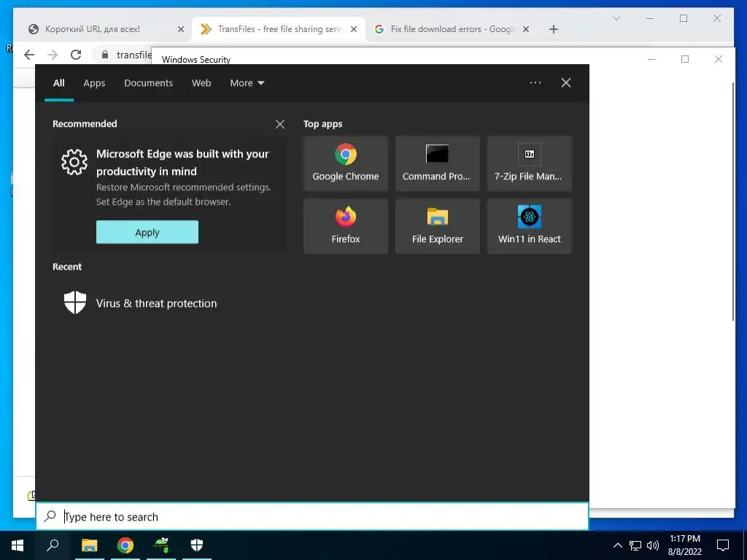
Task: Close the Fix file download errors tab
Action: tap(525, 29)
